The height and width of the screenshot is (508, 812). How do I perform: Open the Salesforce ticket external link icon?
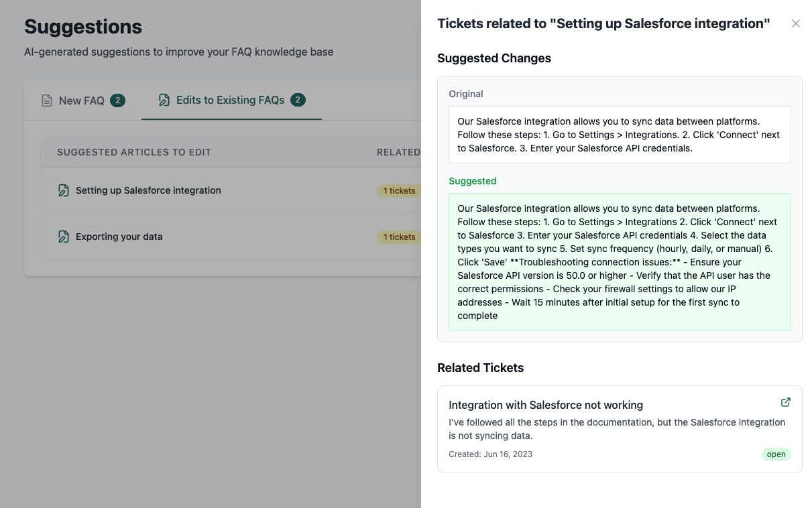point(786,402)
